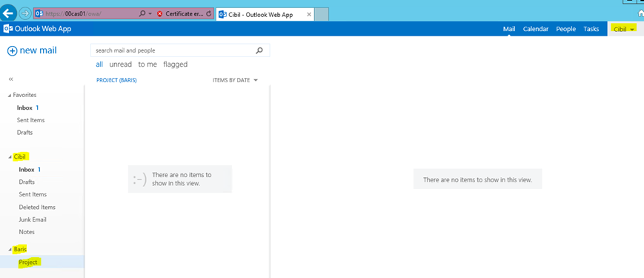Click the certificate error red shield icon
Image resolution: width=644 pixels, height=278 pixels.
[160, 13]
